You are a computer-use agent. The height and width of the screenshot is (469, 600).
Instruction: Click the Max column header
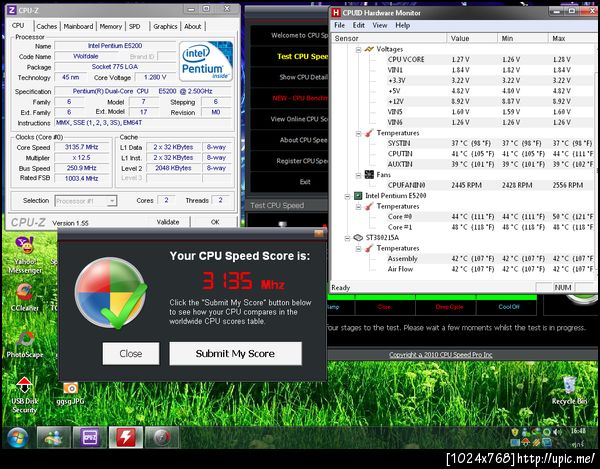pyautogui.click(x=572, y=38)
